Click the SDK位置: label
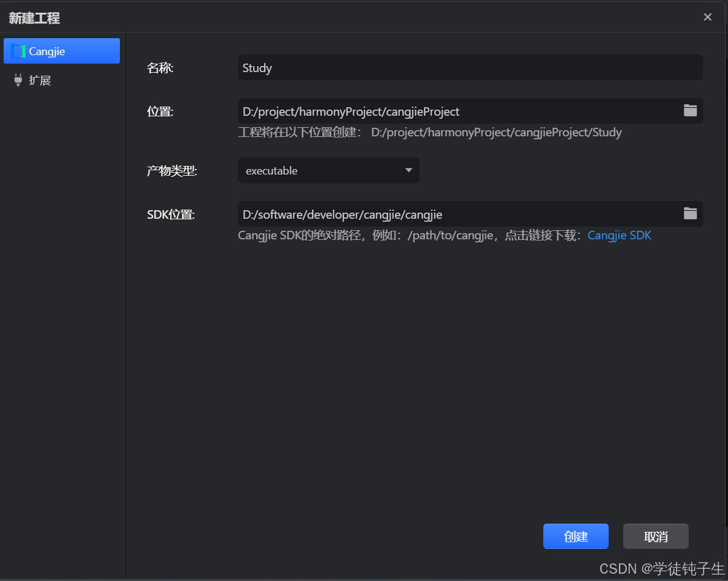The width and height of the screenshot is (728, 581). click(171, 214)
